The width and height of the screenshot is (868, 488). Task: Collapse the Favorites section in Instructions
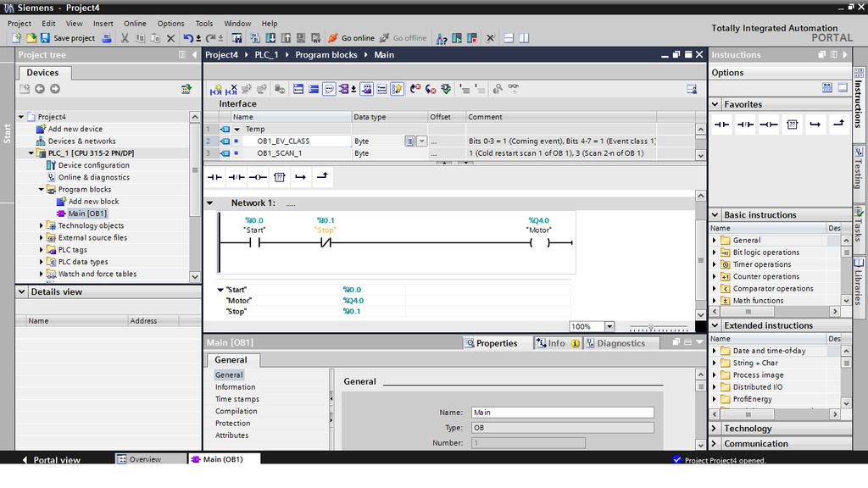[x=715, y=104]
